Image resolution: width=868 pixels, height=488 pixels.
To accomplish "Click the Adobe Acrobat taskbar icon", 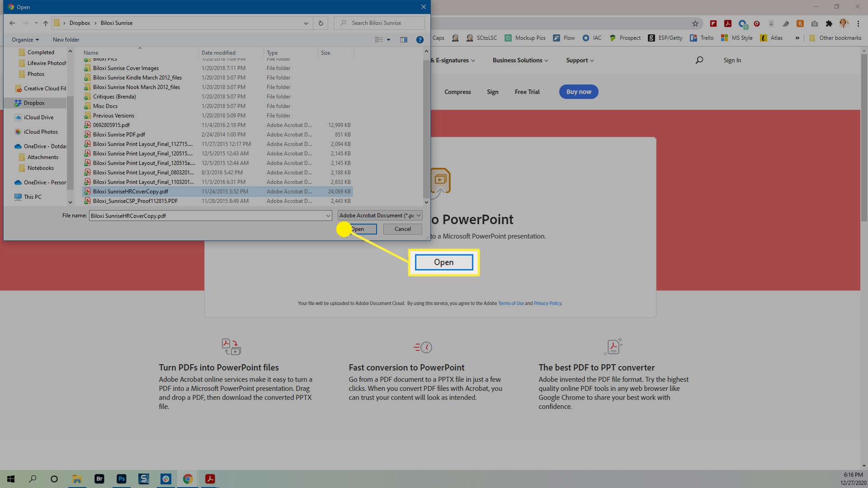I will coord(210,479).
